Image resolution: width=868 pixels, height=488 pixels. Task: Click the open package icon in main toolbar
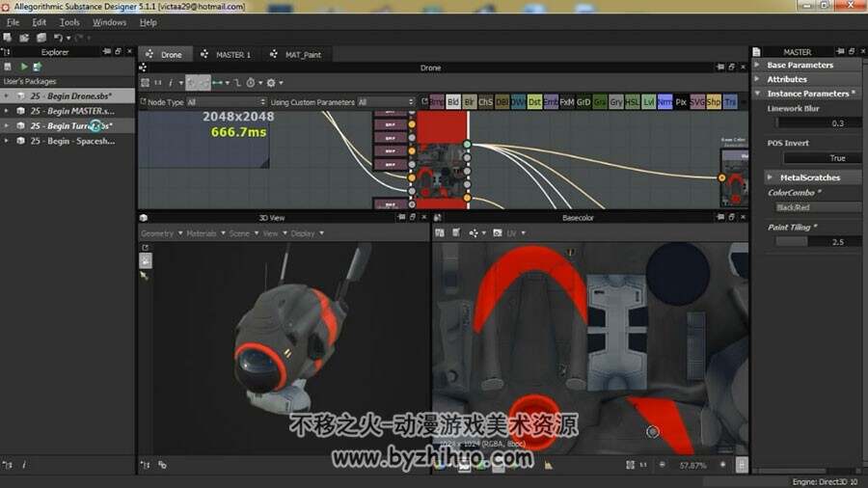click(x=24, y=38)
